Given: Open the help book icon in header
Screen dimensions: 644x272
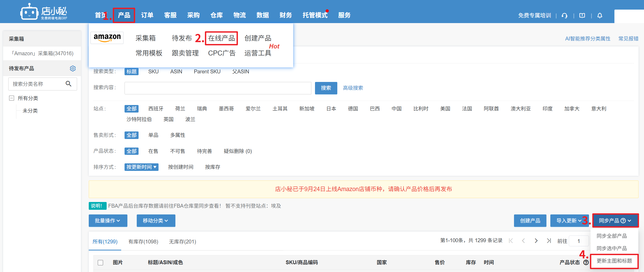Looking at the screenshot, I should coord(582,16).
